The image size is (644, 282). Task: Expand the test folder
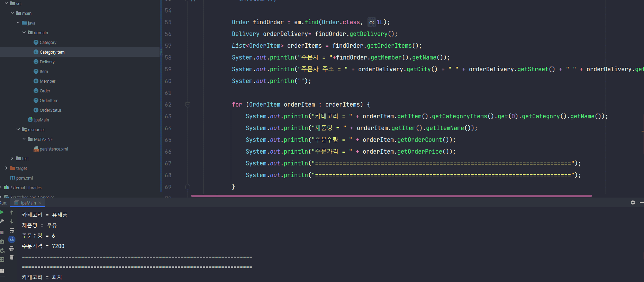click(12, 158)
